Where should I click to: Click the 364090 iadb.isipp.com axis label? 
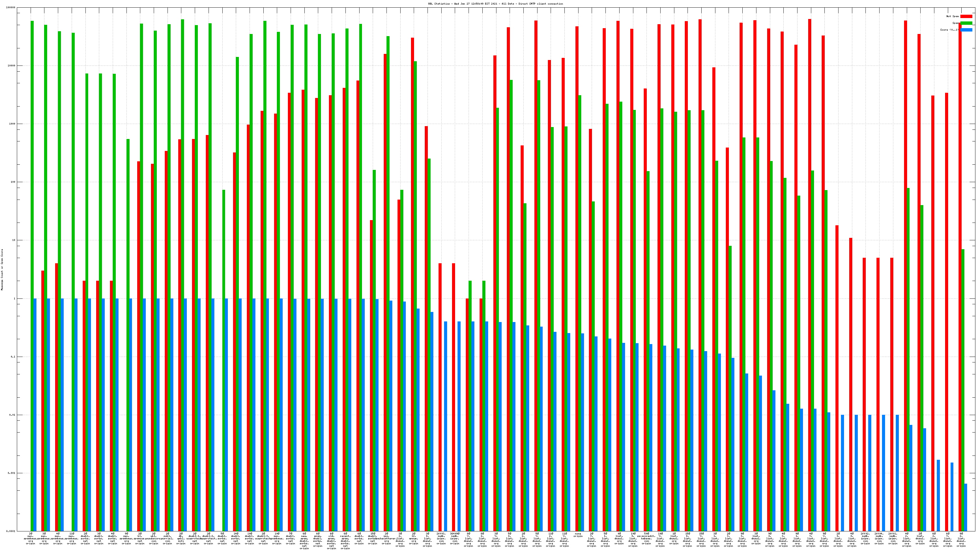pyautogui.click(x=455, y=538)
